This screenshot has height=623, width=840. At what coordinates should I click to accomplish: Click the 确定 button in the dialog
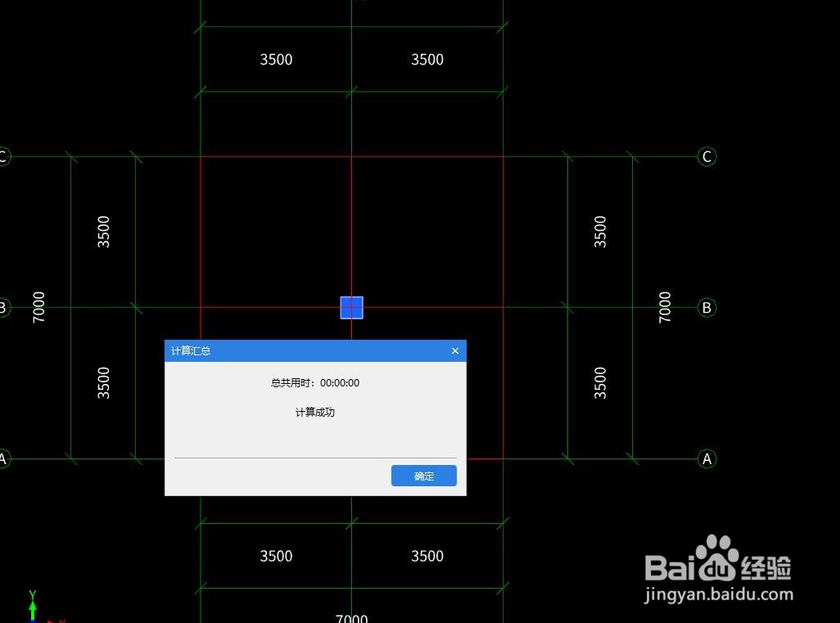[x=424, y=476]
